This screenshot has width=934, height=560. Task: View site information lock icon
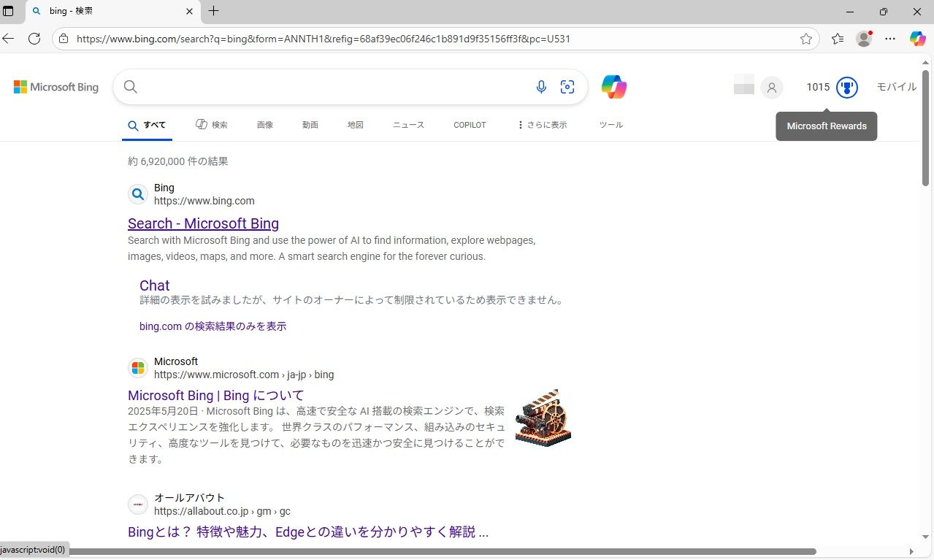[64, 39]
